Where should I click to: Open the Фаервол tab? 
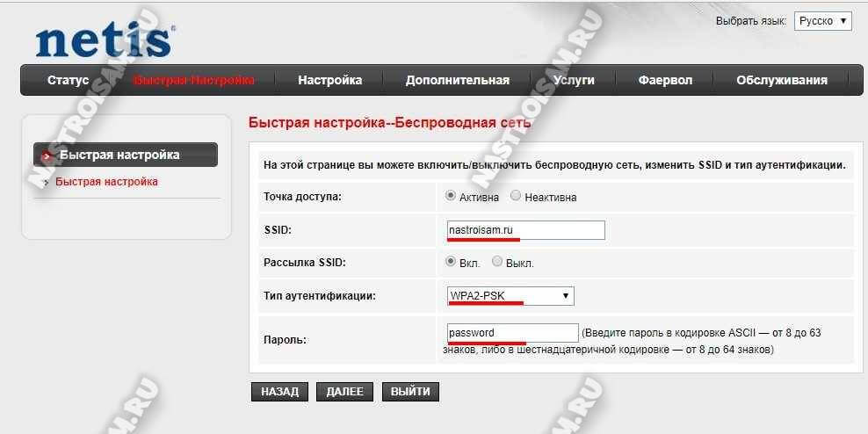click(665, 80)
